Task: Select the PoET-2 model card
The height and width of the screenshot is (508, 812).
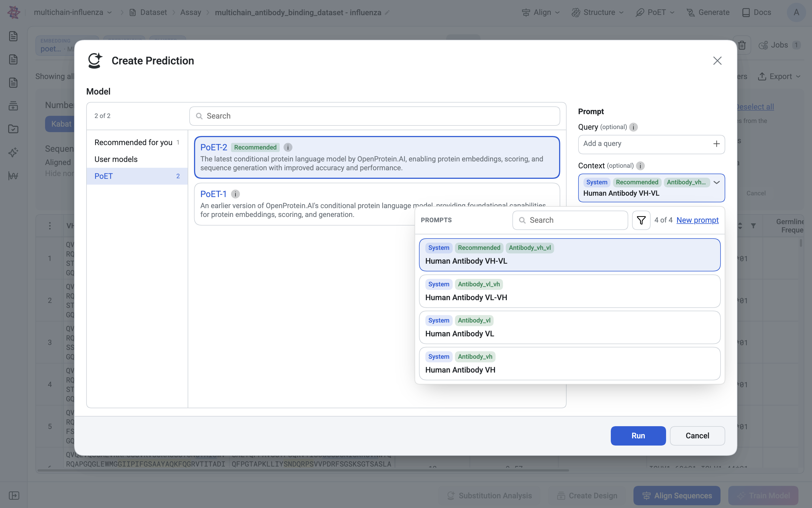Action: click(377, 157)
